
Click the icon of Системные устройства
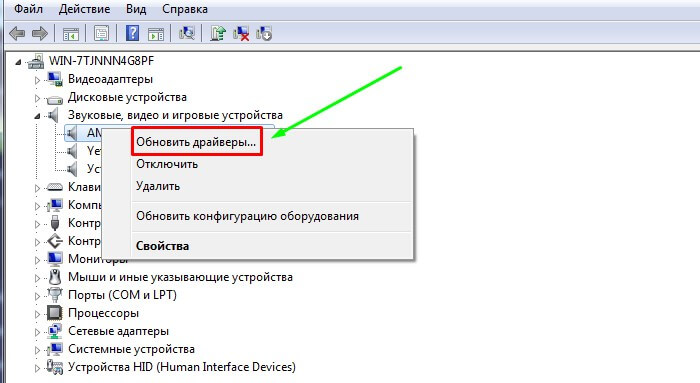tap(55, 349)
